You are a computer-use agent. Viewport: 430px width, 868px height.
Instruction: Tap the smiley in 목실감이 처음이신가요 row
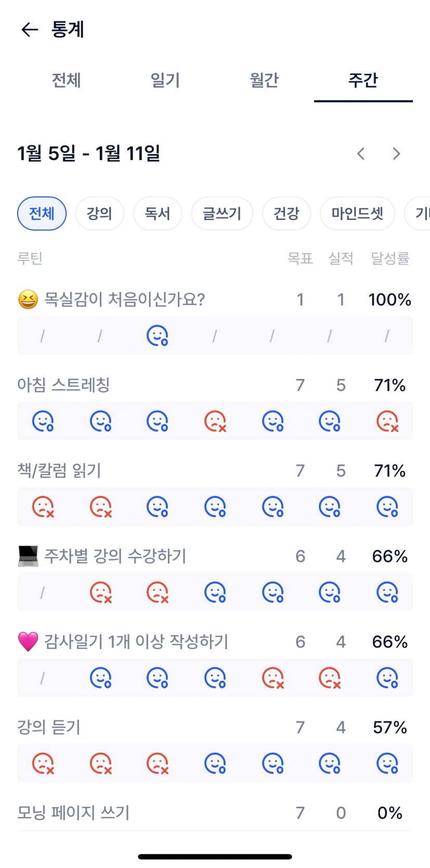click(157, 336)
